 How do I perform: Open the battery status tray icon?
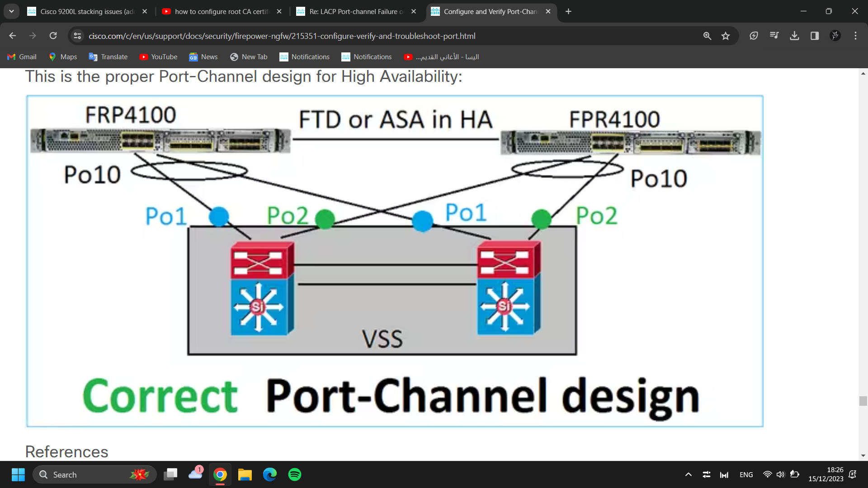[794, 474]
